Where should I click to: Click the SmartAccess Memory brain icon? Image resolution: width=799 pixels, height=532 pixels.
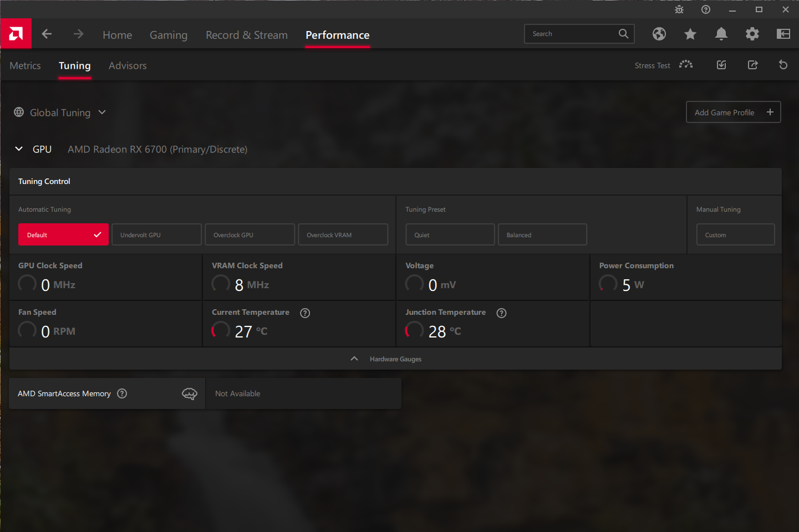point(190,394)
